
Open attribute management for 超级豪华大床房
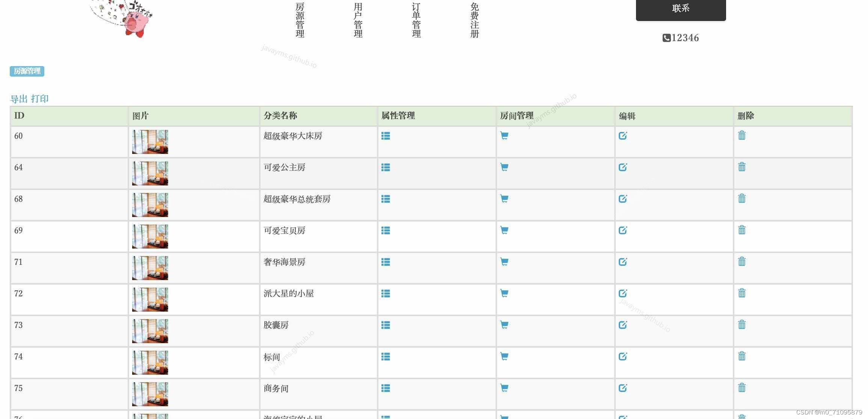coord(386,136)
